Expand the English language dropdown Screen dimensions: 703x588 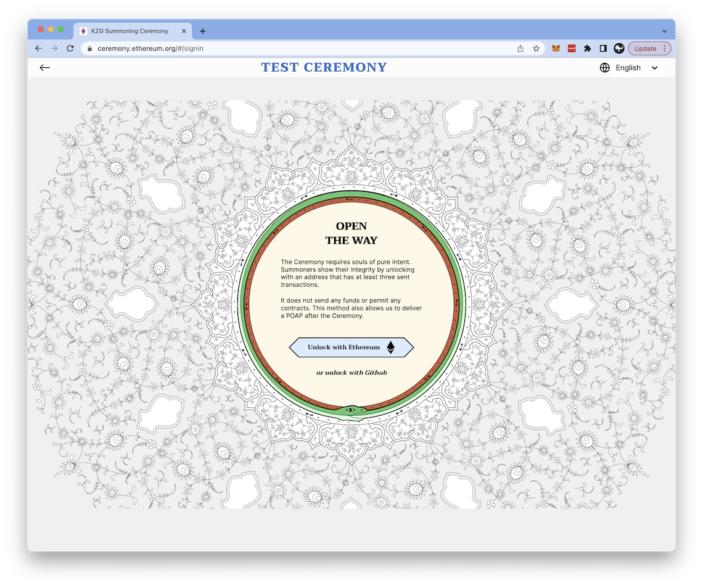654,68
